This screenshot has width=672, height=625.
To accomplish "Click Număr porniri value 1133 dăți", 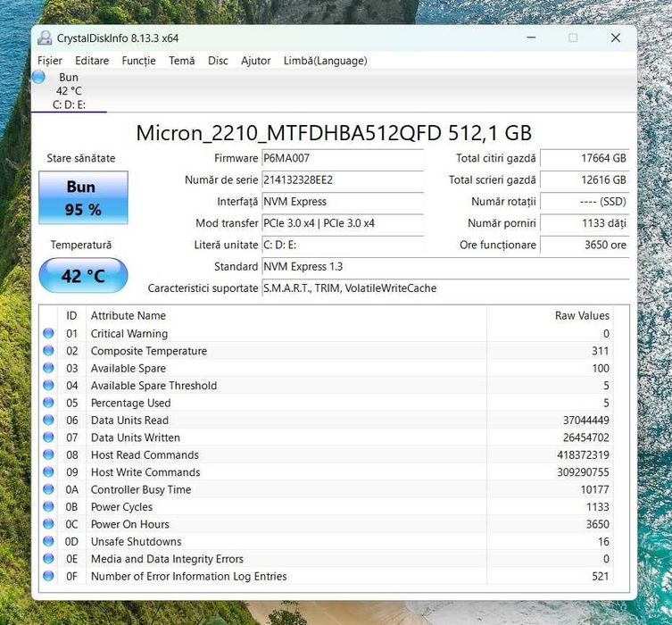I will tap(585, 223).
